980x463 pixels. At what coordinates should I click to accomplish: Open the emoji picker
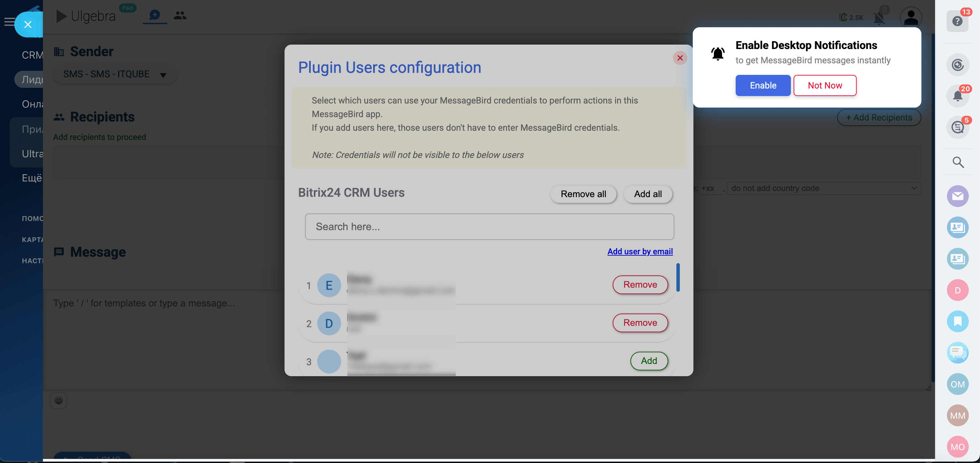58,400
